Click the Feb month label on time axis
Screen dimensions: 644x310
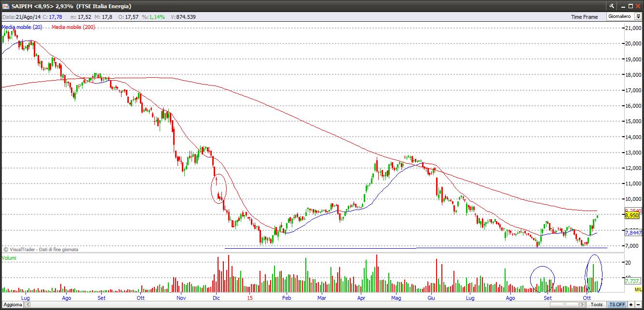[287, 298]
